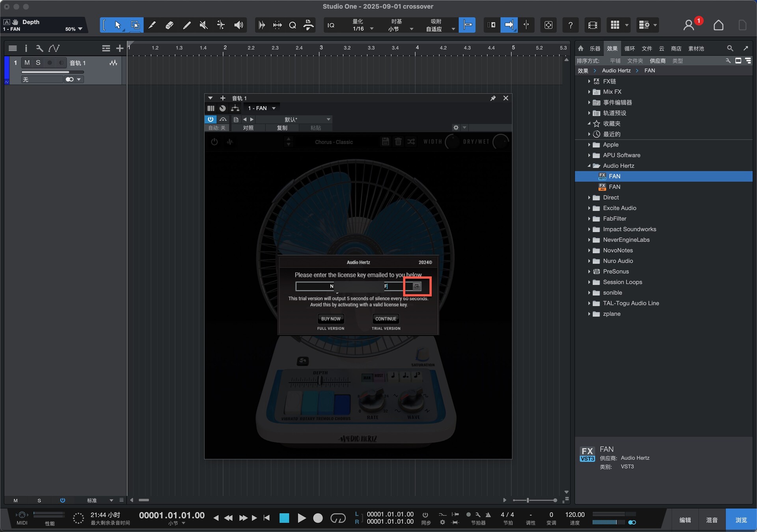Open track options wrench icon
The height and width of the screenshot is (532, 757).
39,49
